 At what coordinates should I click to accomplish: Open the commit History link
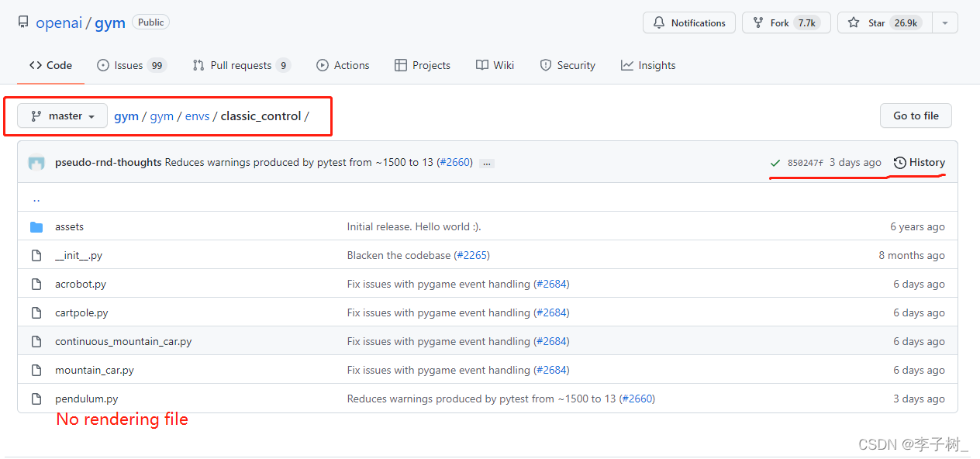coord(920,162)
